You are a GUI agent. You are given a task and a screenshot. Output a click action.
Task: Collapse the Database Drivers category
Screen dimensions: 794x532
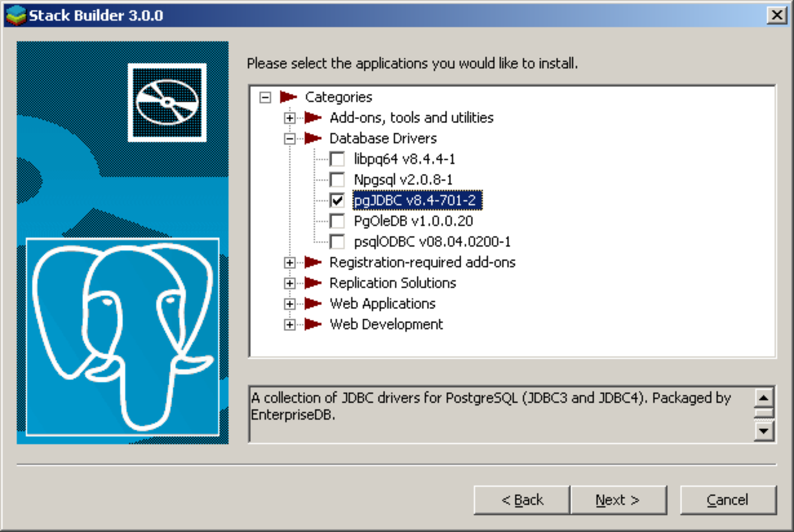click(x=290, y=139)
